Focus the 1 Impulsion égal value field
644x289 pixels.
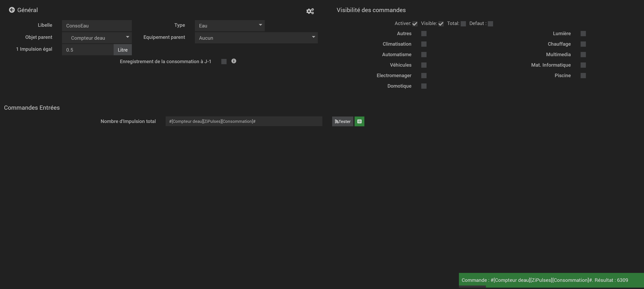click(88, 50)
